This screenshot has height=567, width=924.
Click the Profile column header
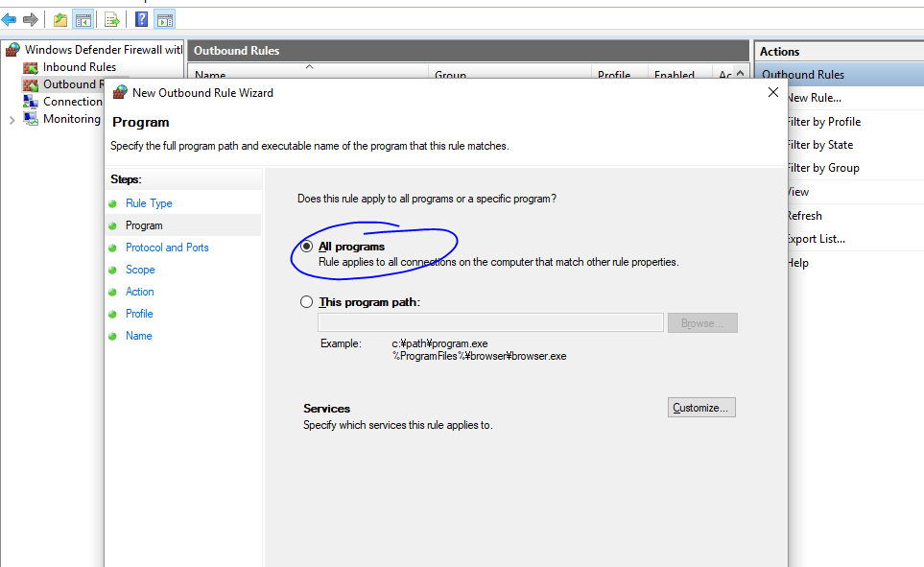[x=620, y=73]
